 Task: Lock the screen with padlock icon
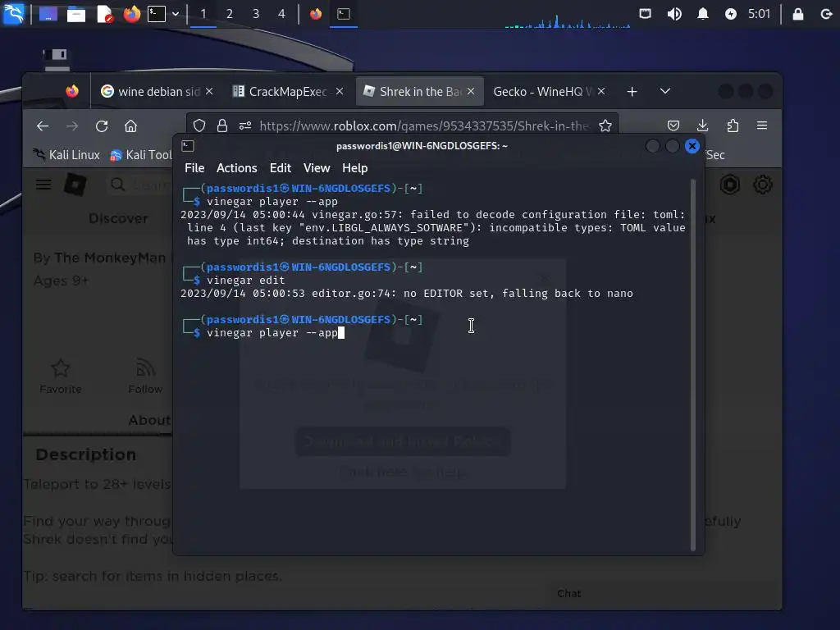click(x=797, y=14)
